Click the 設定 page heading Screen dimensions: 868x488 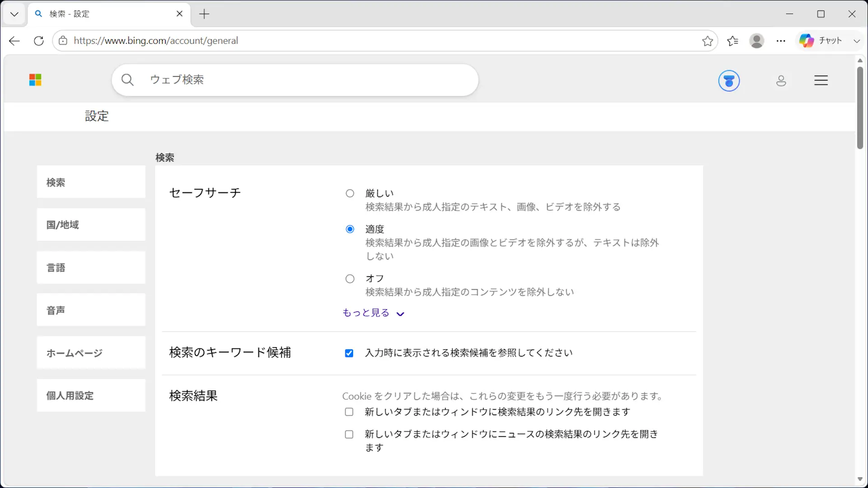[x=97, y=116]
